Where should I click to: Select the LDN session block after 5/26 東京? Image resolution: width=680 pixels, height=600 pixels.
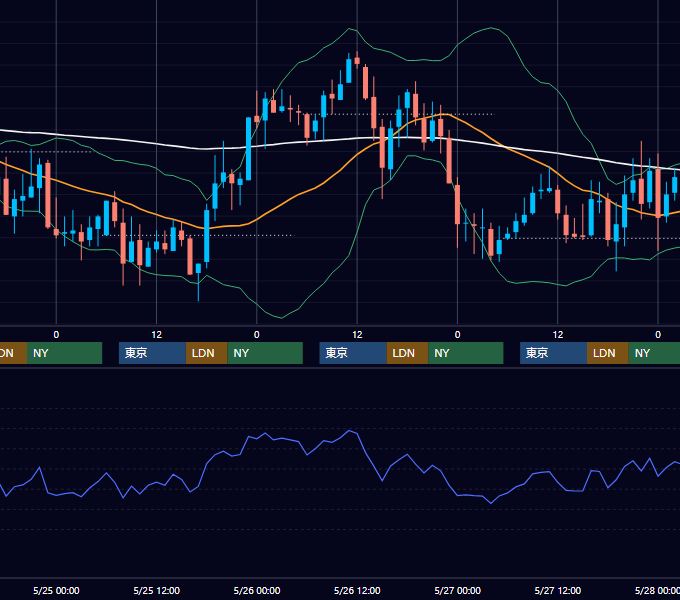(407, 353)
